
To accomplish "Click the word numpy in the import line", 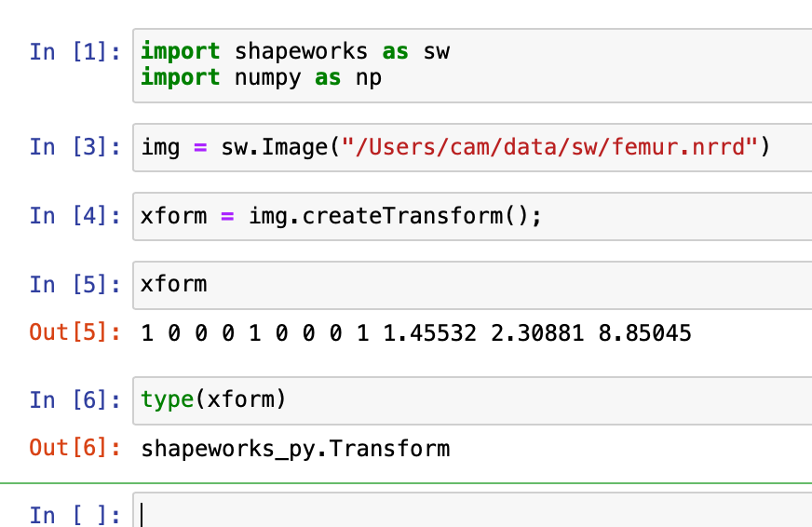I will pos(268,79).
